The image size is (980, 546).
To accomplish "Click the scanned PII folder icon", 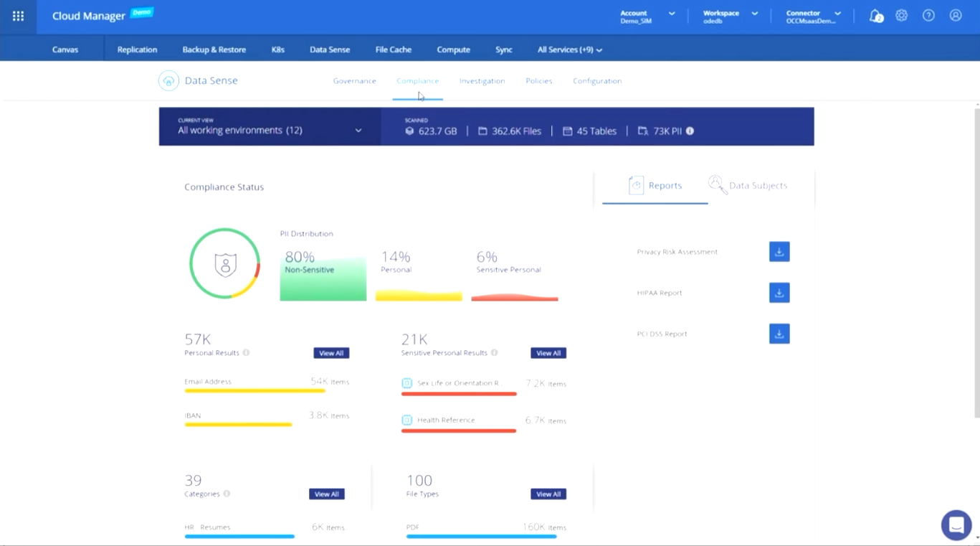I will point(643,131).
